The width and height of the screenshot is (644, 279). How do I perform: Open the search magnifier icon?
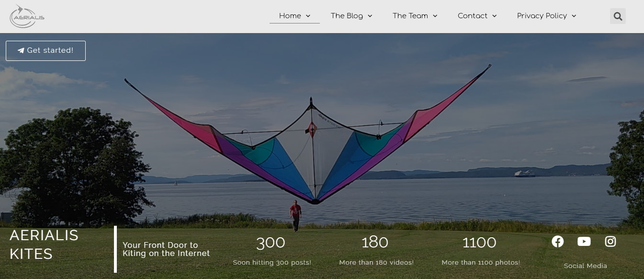tap(618, 16)
